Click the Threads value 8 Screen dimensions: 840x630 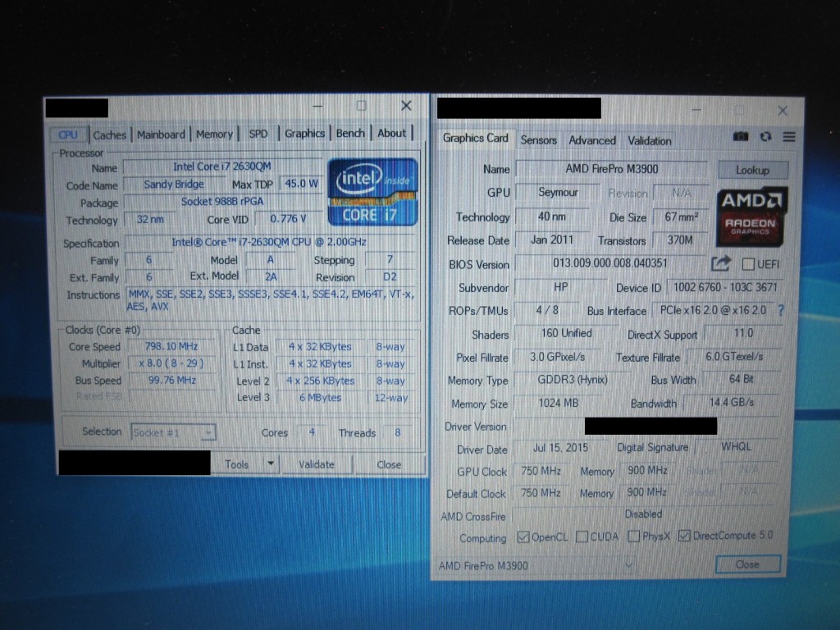tap(398, 431)
